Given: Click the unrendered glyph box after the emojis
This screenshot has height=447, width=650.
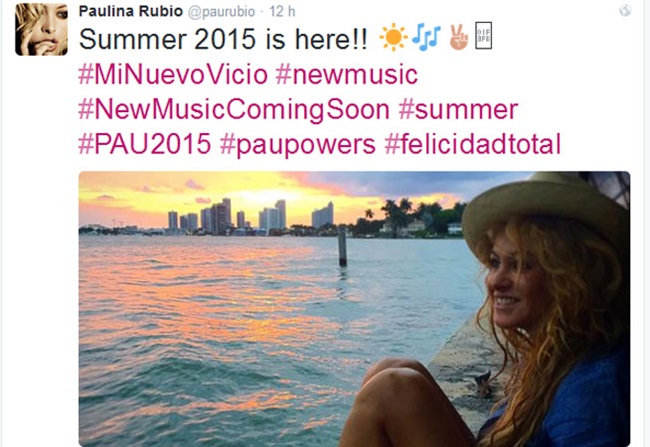Looking at the screenshot, I should 483,36.
